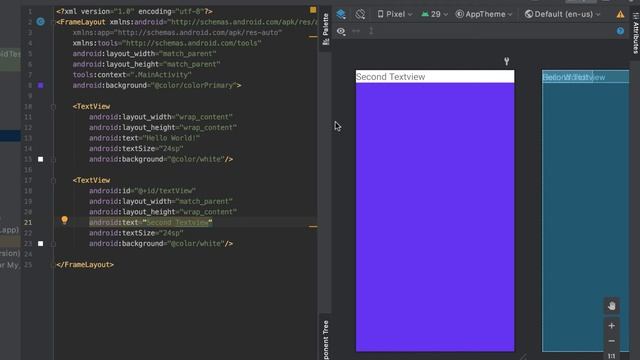
Task: Zoom in with the plus button
Action: pyautogui.click(x=611, y=326)
